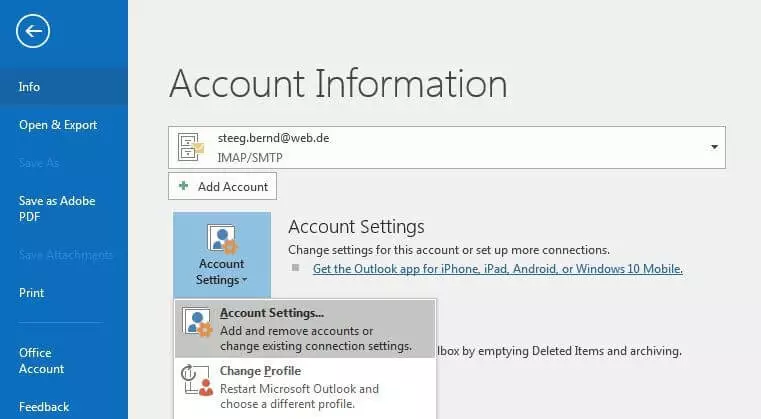Choose Save as Adobe PDF
Screen dimensions: 761x419
click(57, 208)
